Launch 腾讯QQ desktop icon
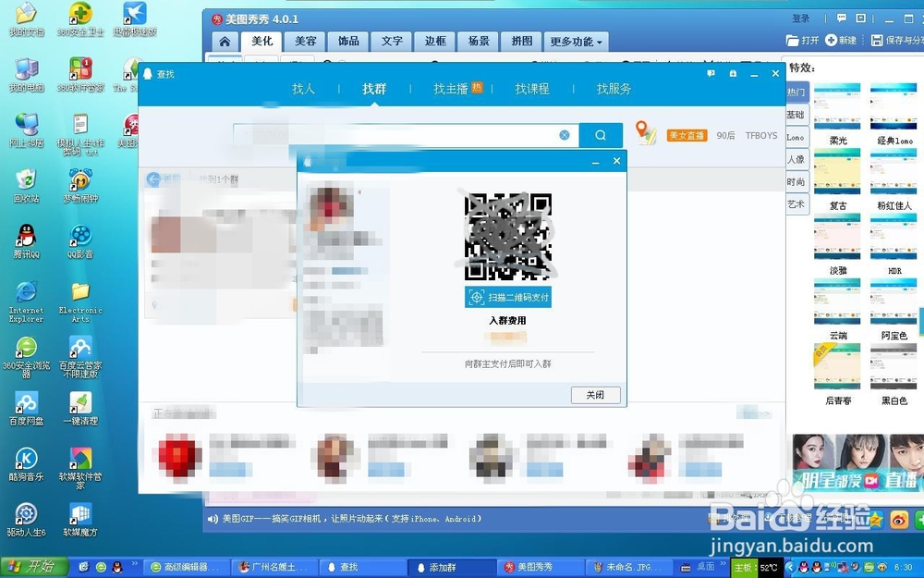Screen dimensions: 924x578 pos(27,241)
